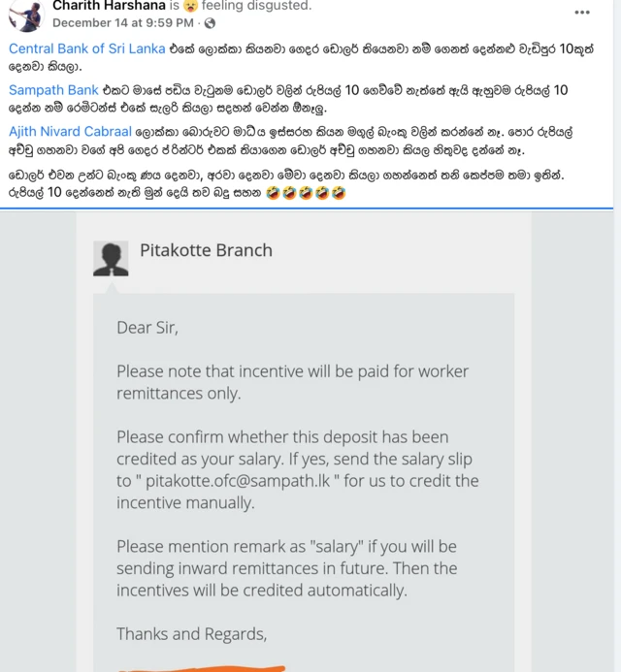
Task: Click the Pitakotte Branch sender name
Action: click(x=206, y=250)
